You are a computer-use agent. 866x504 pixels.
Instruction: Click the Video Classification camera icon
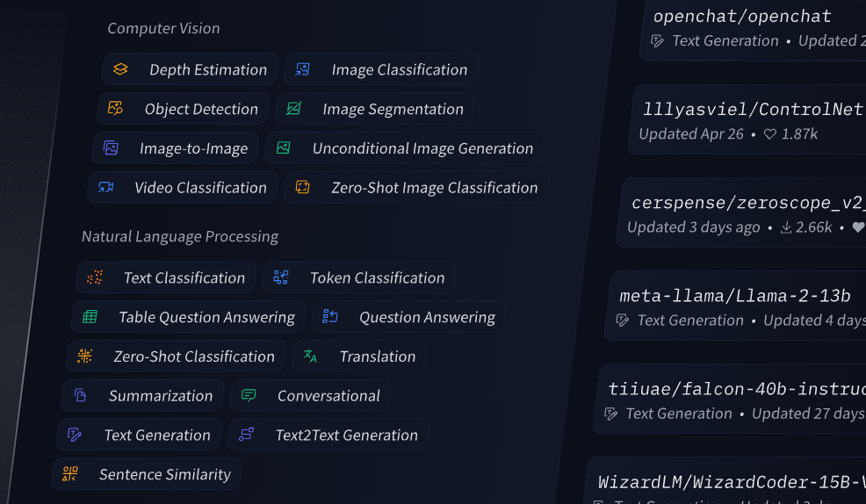coord(105,187)
